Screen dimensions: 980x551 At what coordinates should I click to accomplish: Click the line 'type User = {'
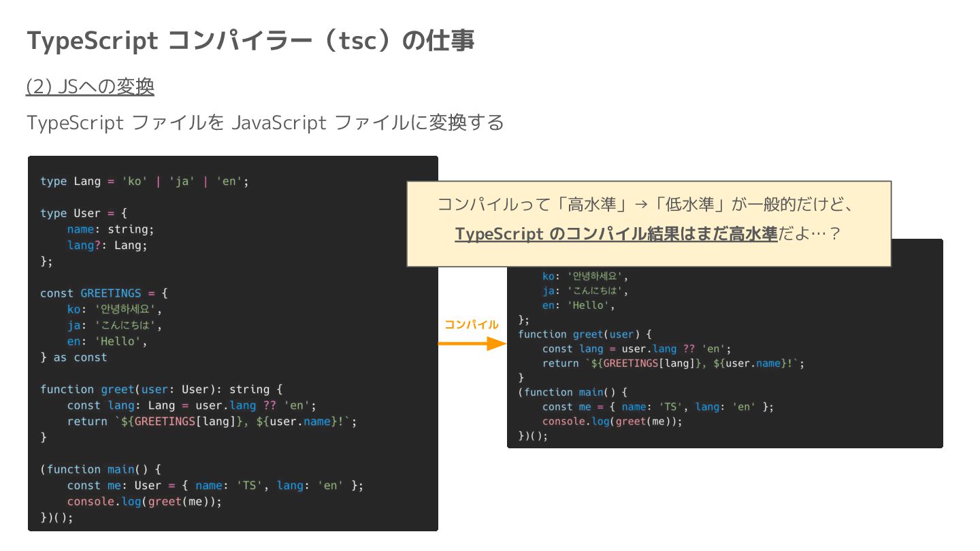(x=84, y=213)
